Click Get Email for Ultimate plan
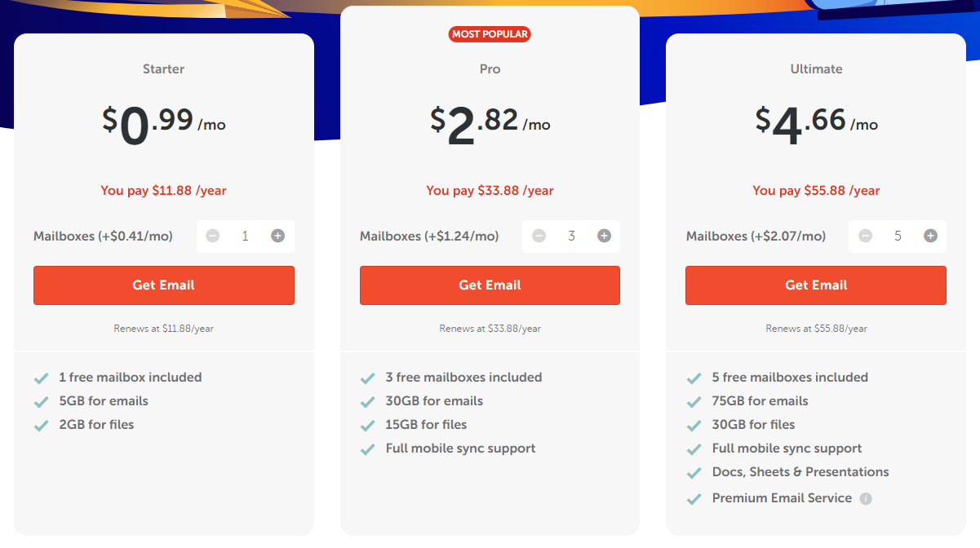This screenshot has height=548, width=980. click(x=816, y=285)
